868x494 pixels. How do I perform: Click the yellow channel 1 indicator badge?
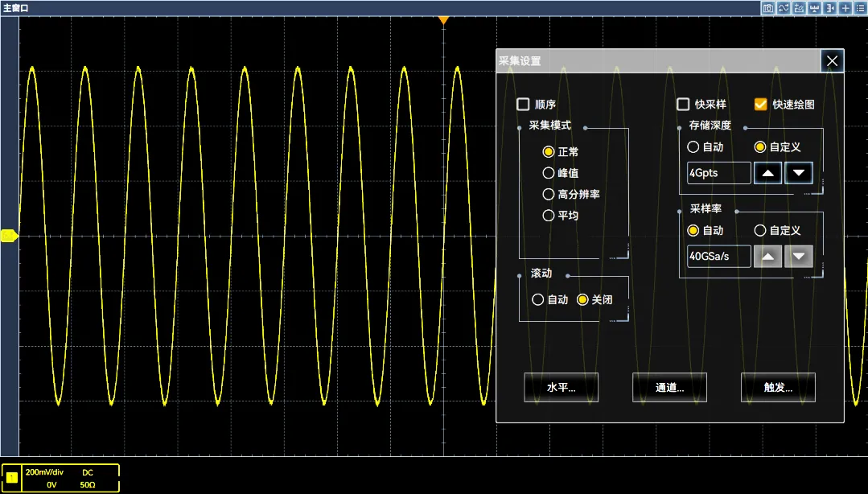coord(11,477)
